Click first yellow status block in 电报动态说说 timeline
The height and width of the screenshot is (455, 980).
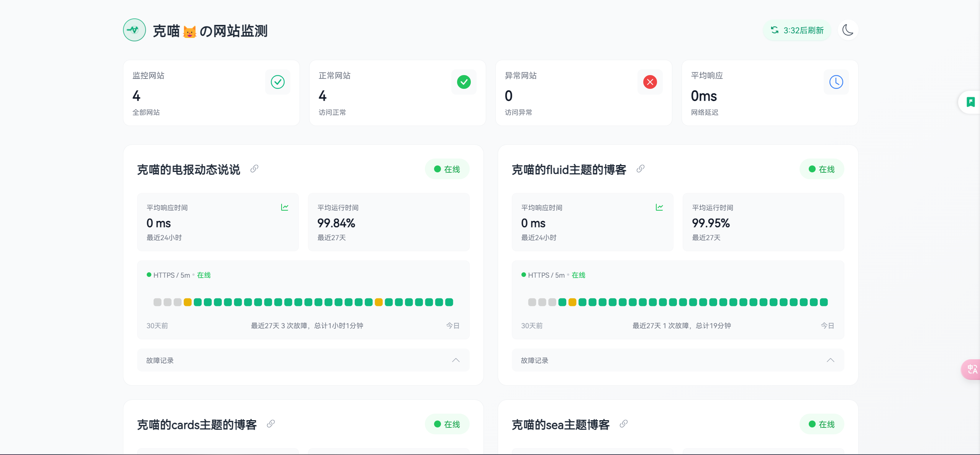[x=187, y=302]
